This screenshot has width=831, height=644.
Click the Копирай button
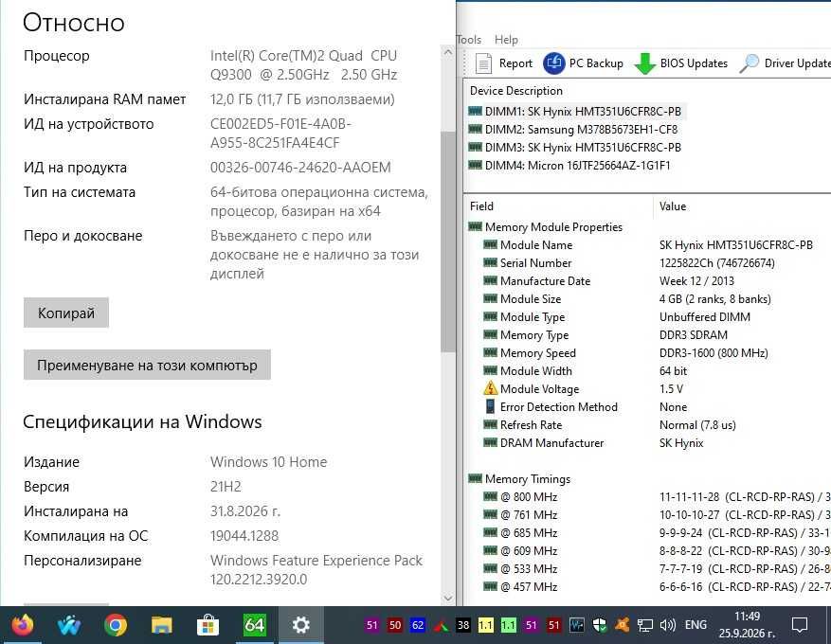coord(66,313)
